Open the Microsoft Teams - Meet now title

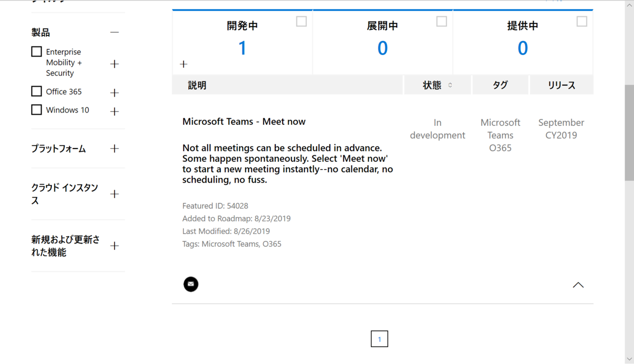pyautogui.click(x=244, y=122)
